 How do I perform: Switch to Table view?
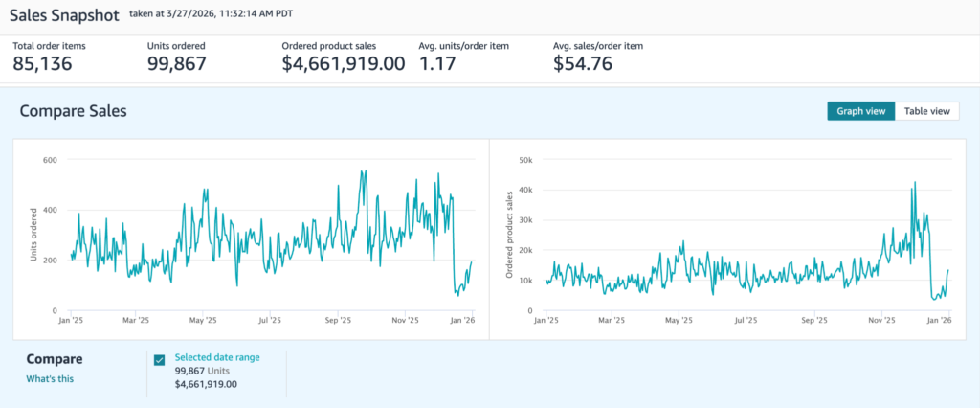[x=926, y=111]
